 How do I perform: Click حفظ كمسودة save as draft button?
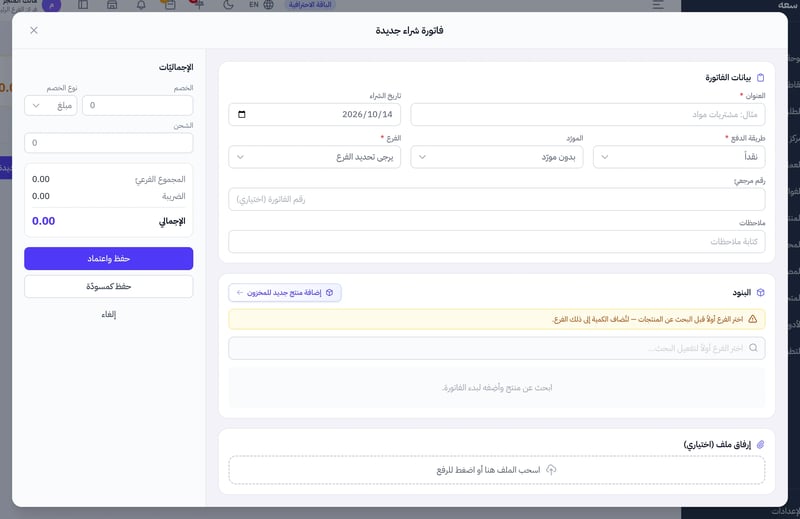(109, 286)
